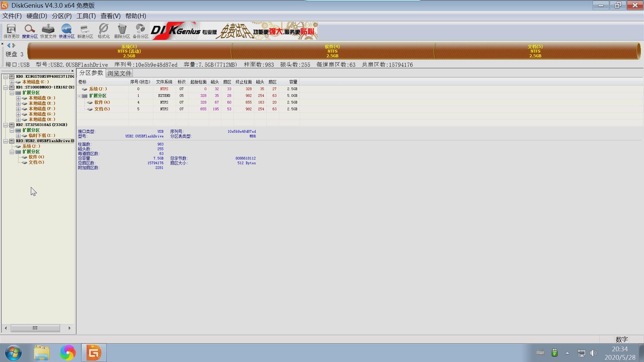Open the 工具(T) menu
The width and height of the screenshot is (644, 362).
[86, 16]
